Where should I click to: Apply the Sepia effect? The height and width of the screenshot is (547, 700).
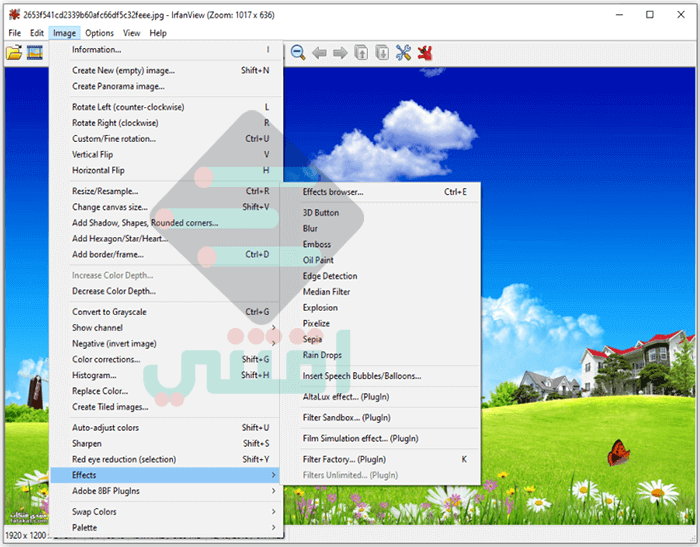[380, 339]
